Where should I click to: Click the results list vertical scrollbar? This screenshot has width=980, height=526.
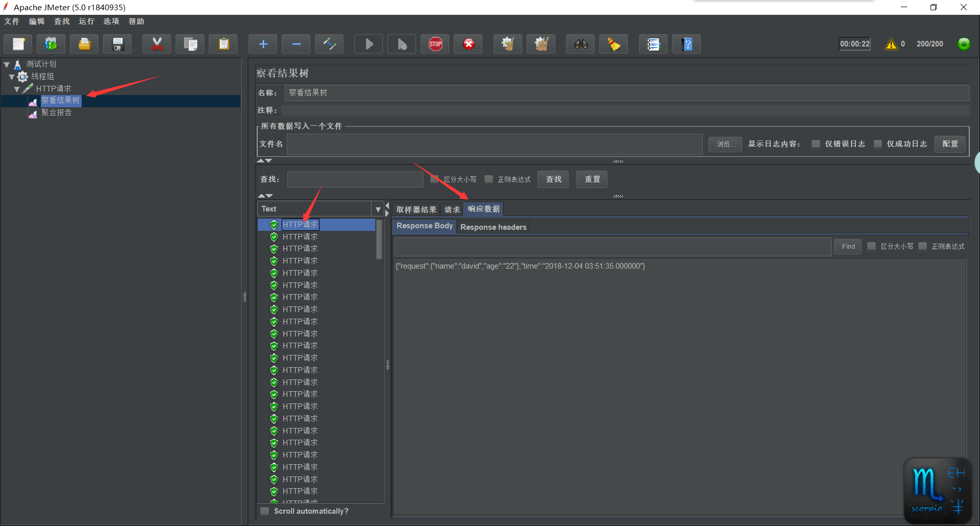click(x=379, y=240)
